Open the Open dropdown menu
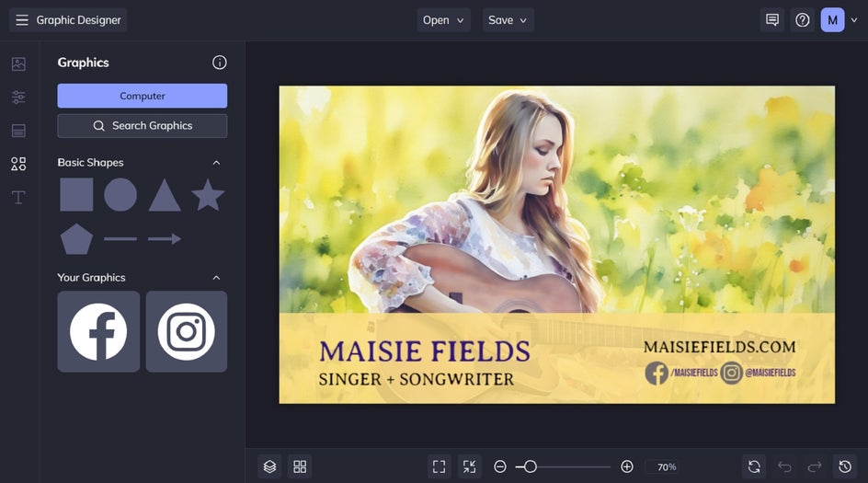868x483 pixels. (x=443, y=20)
